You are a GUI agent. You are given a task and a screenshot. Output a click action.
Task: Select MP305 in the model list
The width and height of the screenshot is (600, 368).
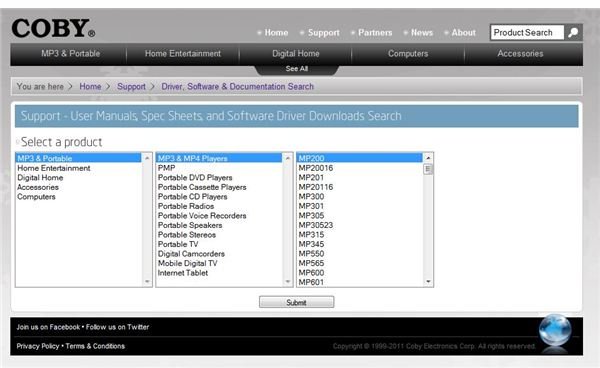[x=311, y=215]
